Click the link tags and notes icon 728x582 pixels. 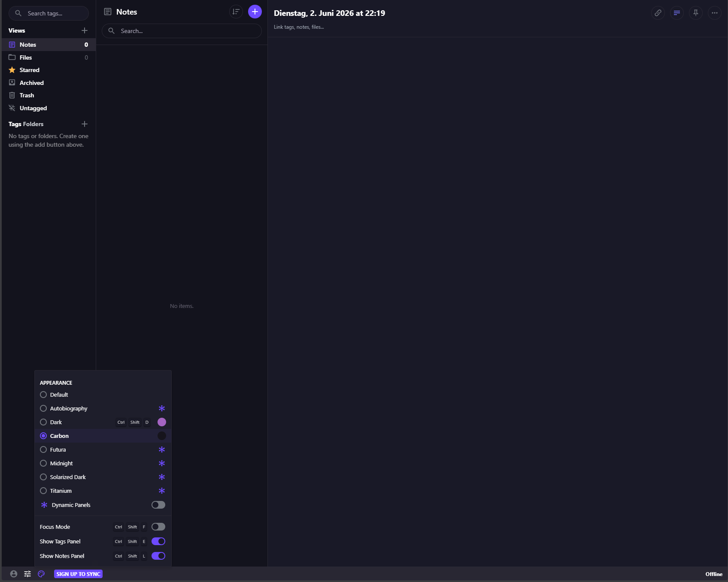tap(658, 13)
